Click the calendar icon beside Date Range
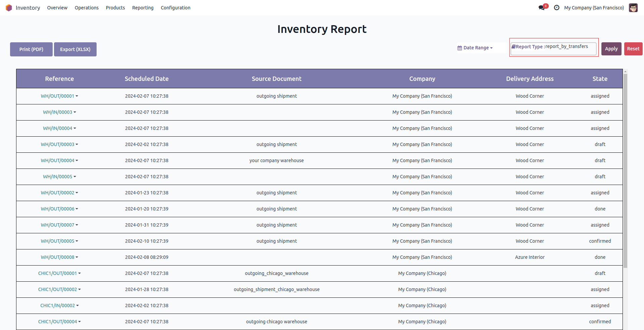Image resolution: width=644 pixels, height=330 pixels. click(x=460, y=48)
